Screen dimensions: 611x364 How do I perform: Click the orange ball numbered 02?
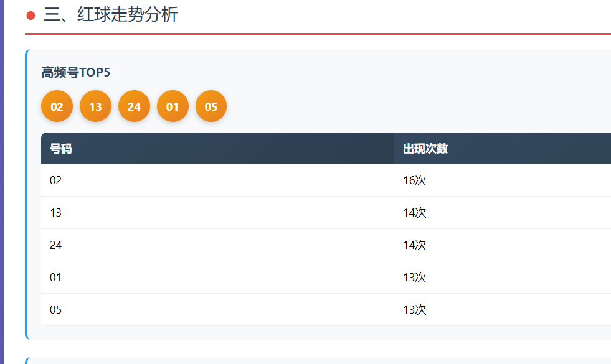57,106
